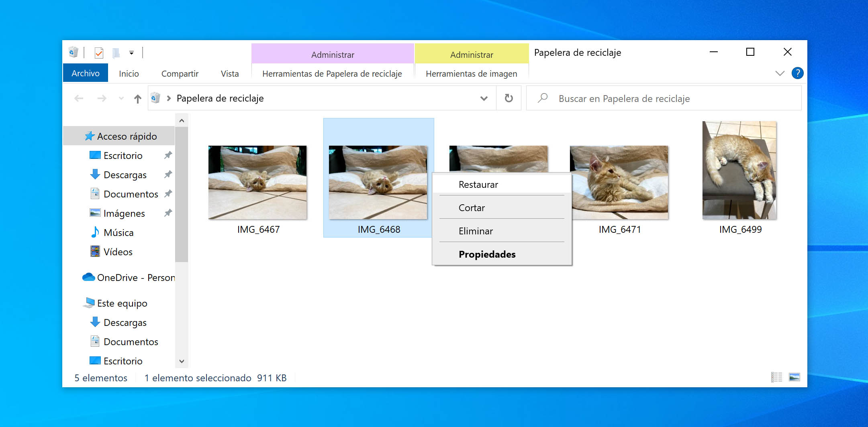Click the IMG_6467 file name
This screenshot has height=427, width=868.
click(258, 230)
